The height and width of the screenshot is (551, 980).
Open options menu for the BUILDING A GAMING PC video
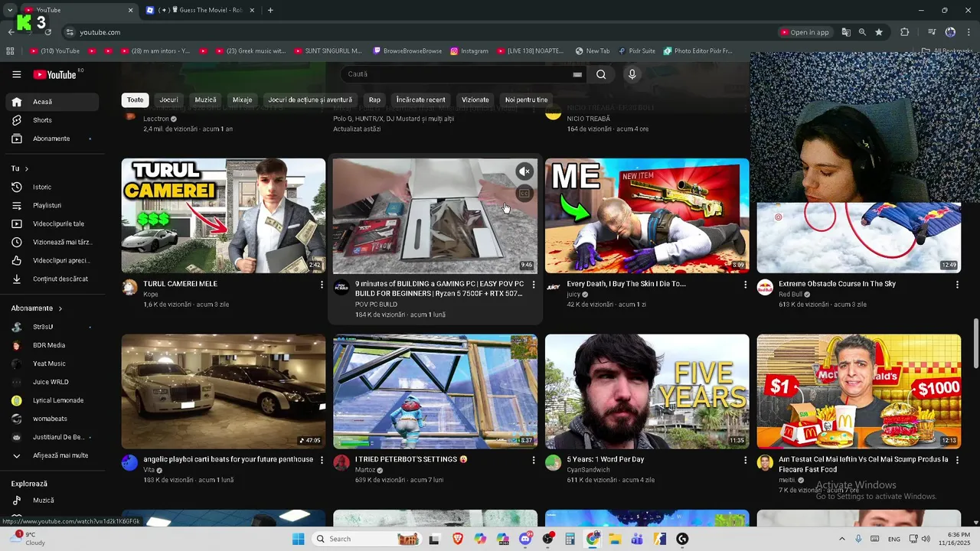(534, 285)
